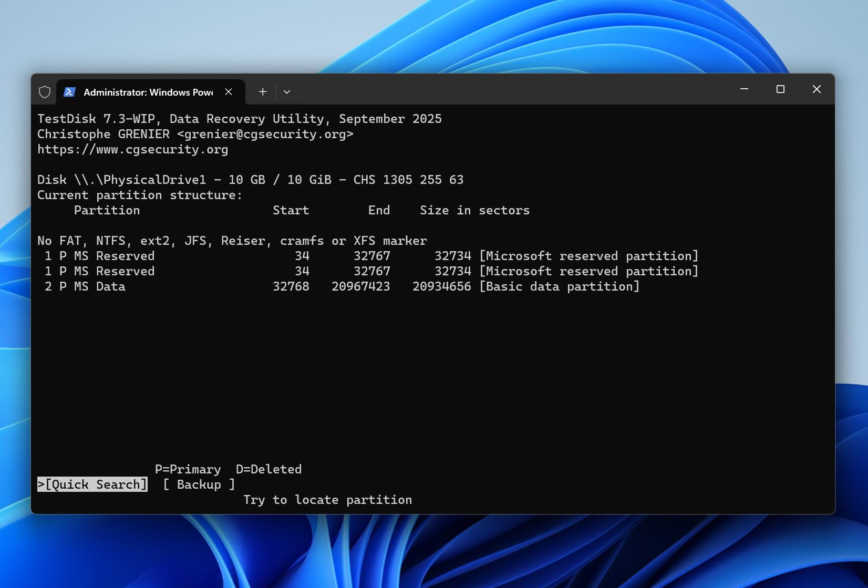Click the 'Start' column header
868x588 pixels.
[x=291, y=210]
